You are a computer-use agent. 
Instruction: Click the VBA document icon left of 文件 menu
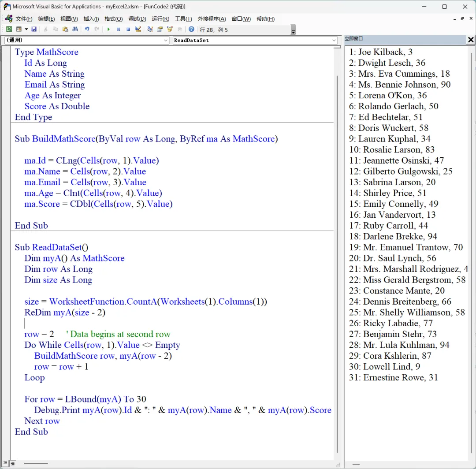tap(9, 19)
